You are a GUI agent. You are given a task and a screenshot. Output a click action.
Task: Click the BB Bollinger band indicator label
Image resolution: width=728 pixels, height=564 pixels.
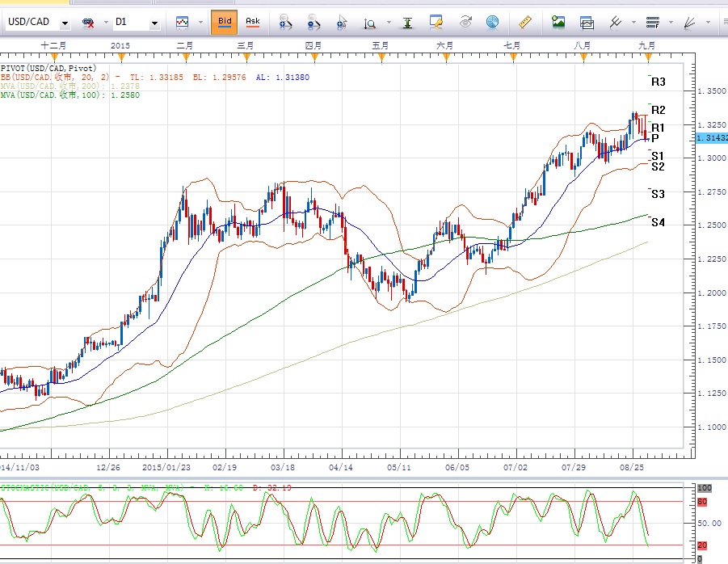point(154,77)
